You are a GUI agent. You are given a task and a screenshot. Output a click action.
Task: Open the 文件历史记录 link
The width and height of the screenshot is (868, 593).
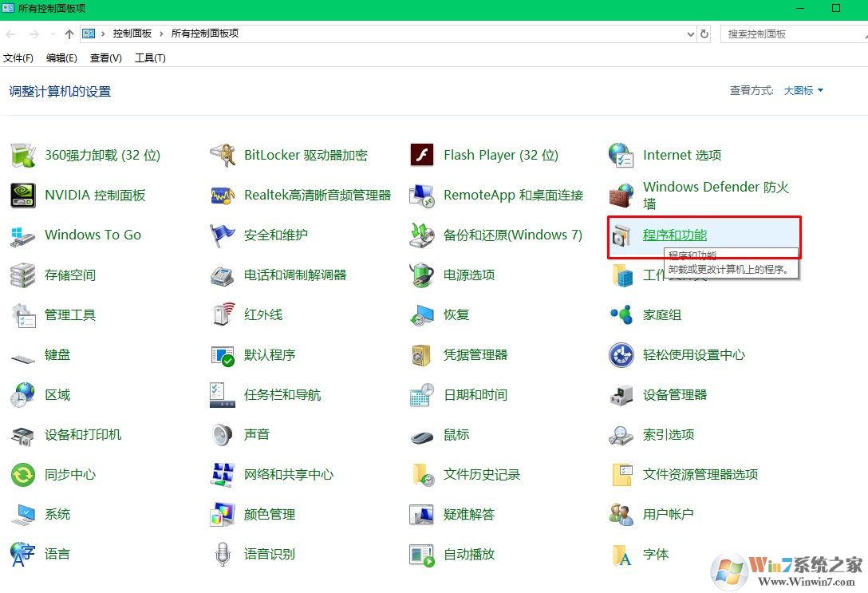(x=482, y=475)
